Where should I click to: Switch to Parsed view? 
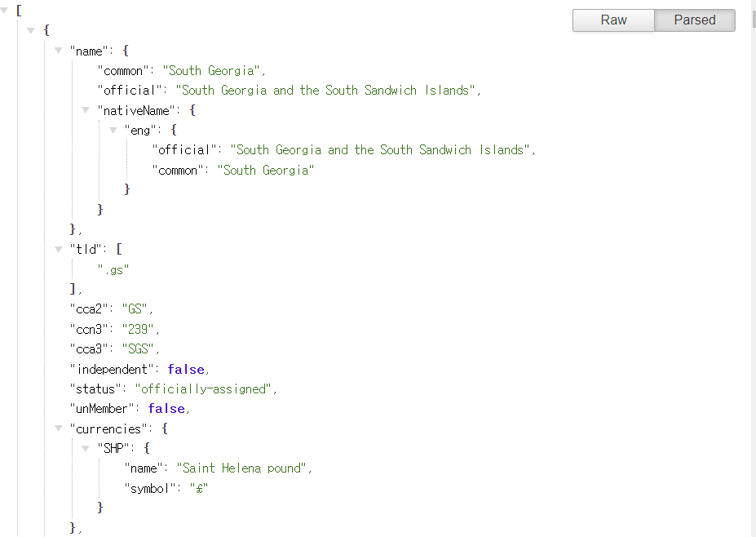click(695, 20)
